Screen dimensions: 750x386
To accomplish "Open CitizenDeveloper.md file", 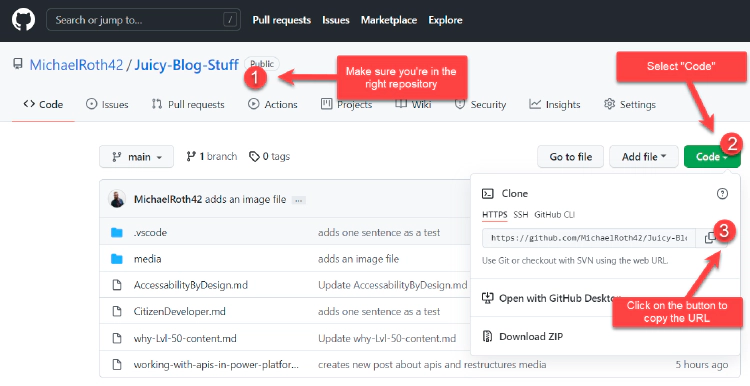I will click(x=179, y=311).
